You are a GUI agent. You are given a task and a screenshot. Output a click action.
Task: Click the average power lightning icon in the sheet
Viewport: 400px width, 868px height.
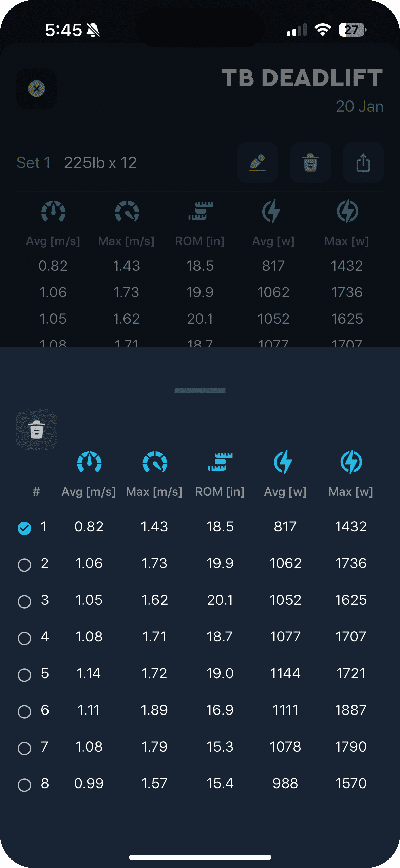coord(283,462)
